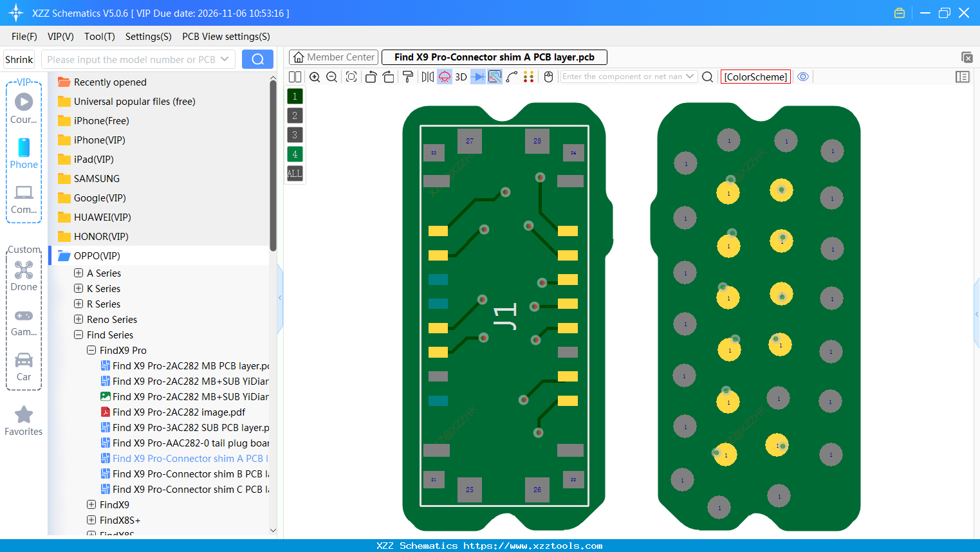
Task: Select the Car category icon
Action: coord(24,360)
